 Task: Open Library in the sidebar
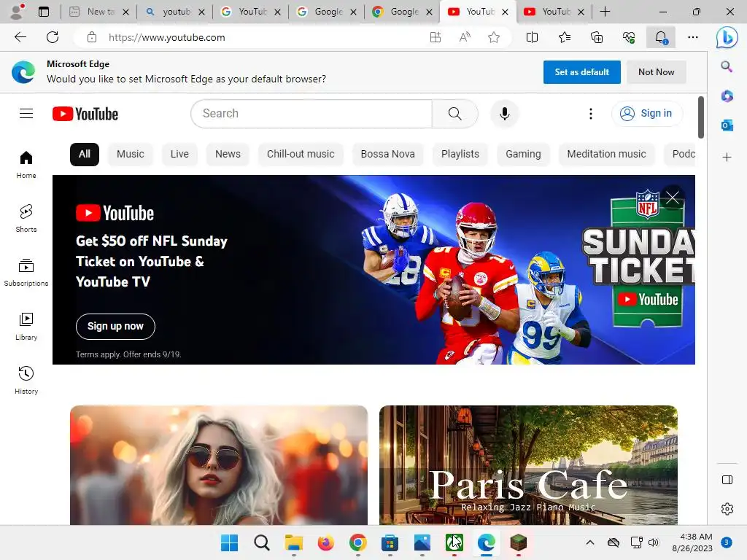(x=26, y=326)
